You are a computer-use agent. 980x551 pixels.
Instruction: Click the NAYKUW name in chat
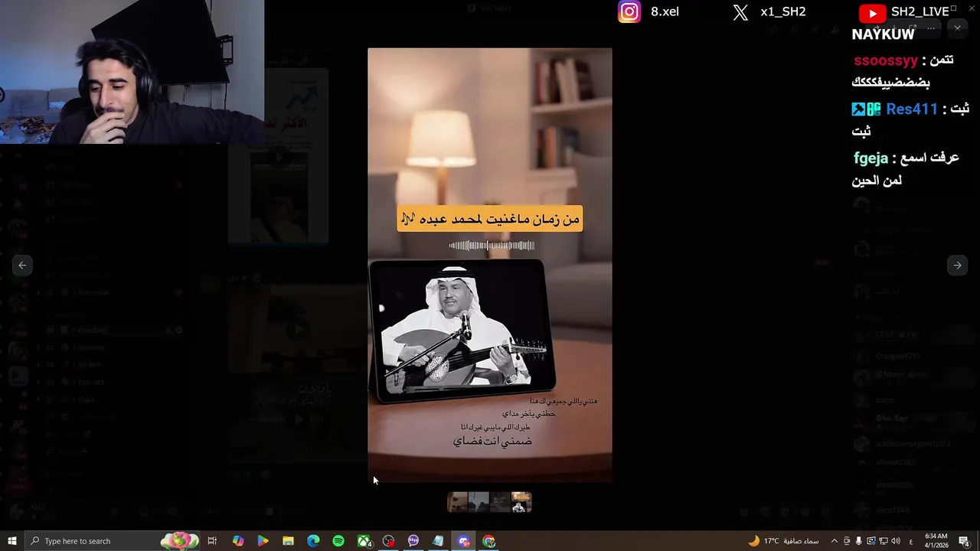(x=883, y=34)
